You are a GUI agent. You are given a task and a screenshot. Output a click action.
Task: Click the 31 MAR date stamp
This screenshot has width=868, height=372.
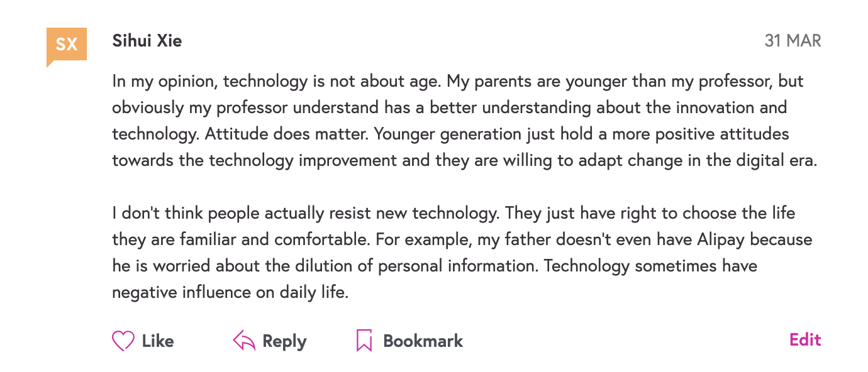(793, 41)
